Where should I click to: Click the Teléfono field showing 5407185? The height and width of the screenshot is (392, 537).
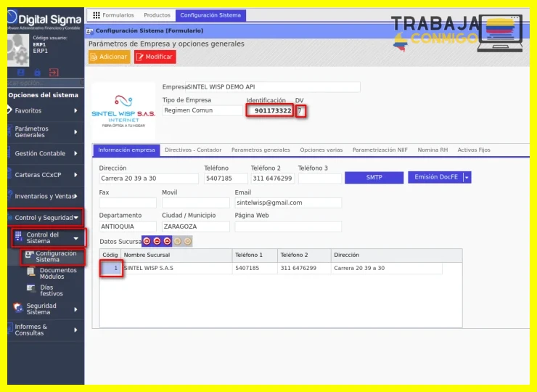click(226, 179)
